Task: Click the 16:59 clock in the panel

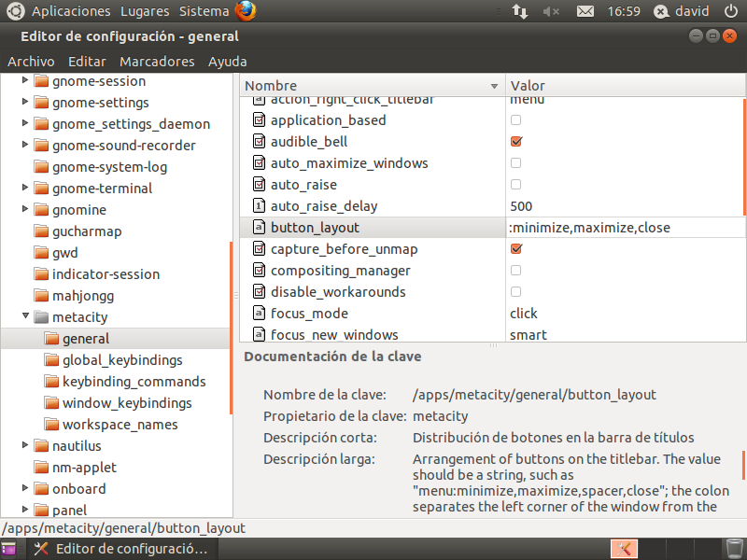Action: coord(624,11)
